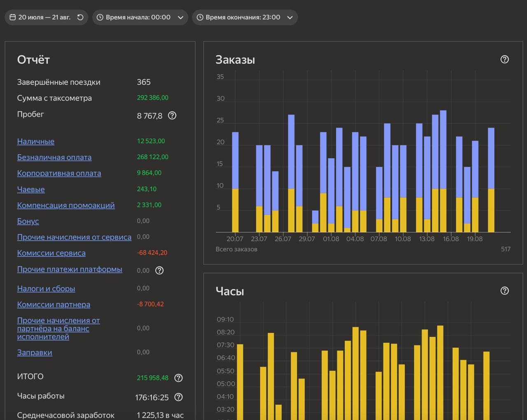This screenshot has height=420, width=527.
Task: Click the Заправки link
Action: [x=35, y=352]
